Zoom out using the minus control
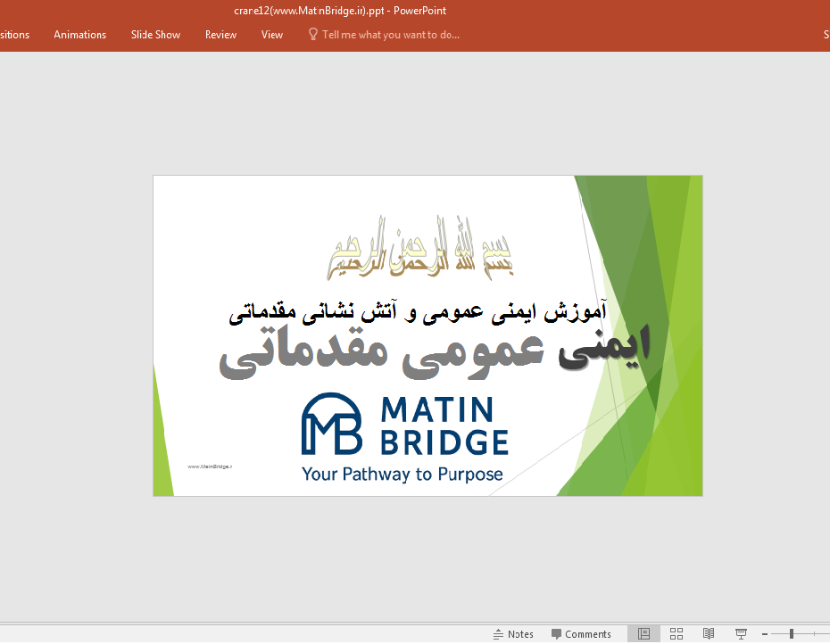The image size is (830, 644). pyautogui.click(x=763, y=633)
